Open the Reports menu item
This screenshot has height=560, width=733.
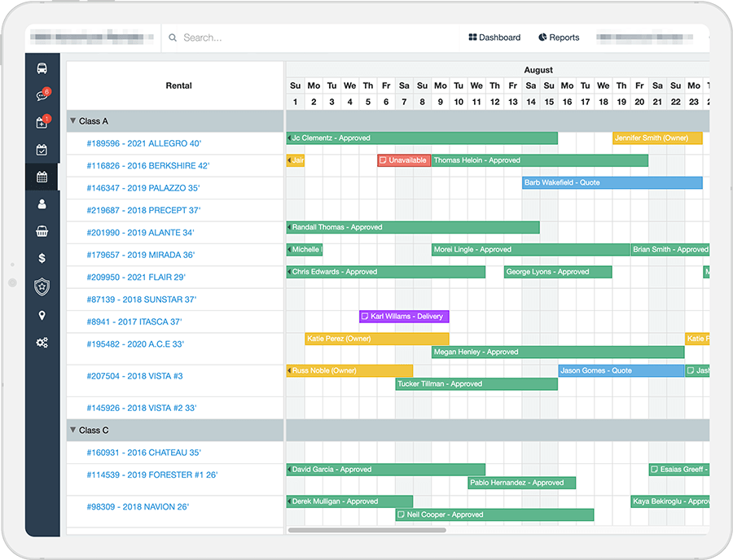[x=559, y=37]
